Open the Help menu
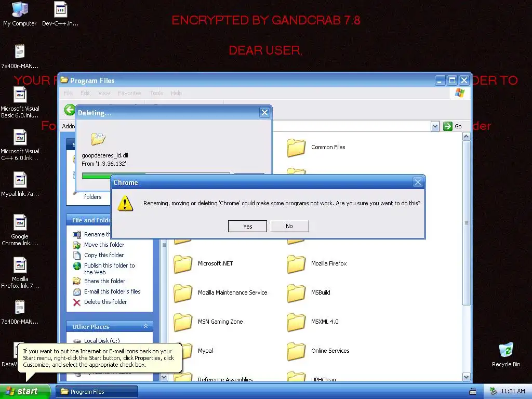The image size is (532, 399). [x=176, y=93]
